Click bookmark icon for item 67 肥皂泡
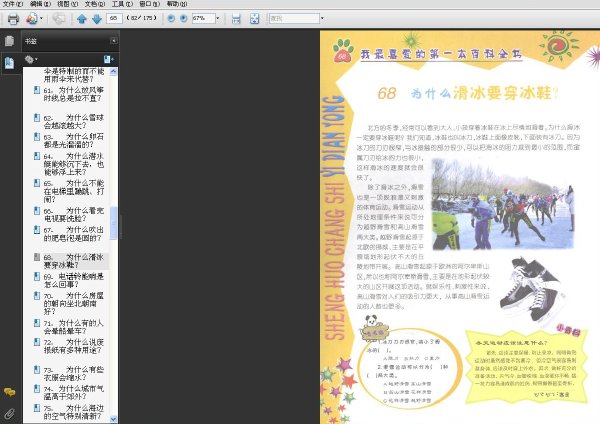This screenshot has height=424, width=600. click(x=37, y=230)
